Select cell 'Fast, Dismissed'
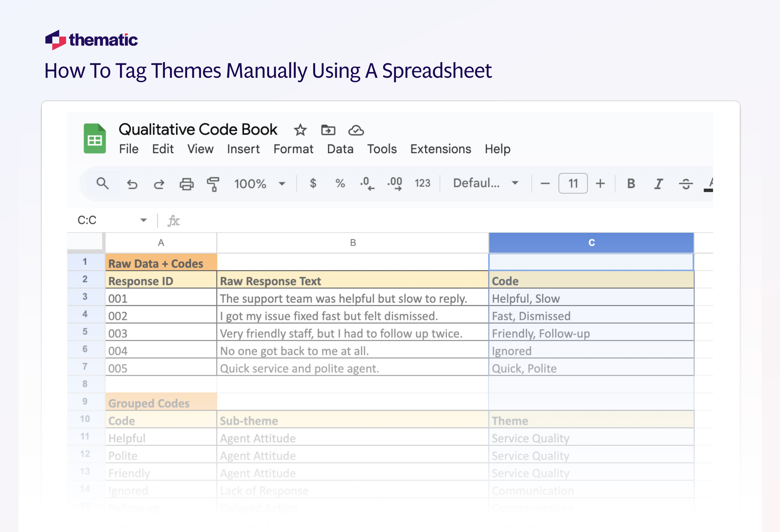780x532 pixels. coord(591,315)
